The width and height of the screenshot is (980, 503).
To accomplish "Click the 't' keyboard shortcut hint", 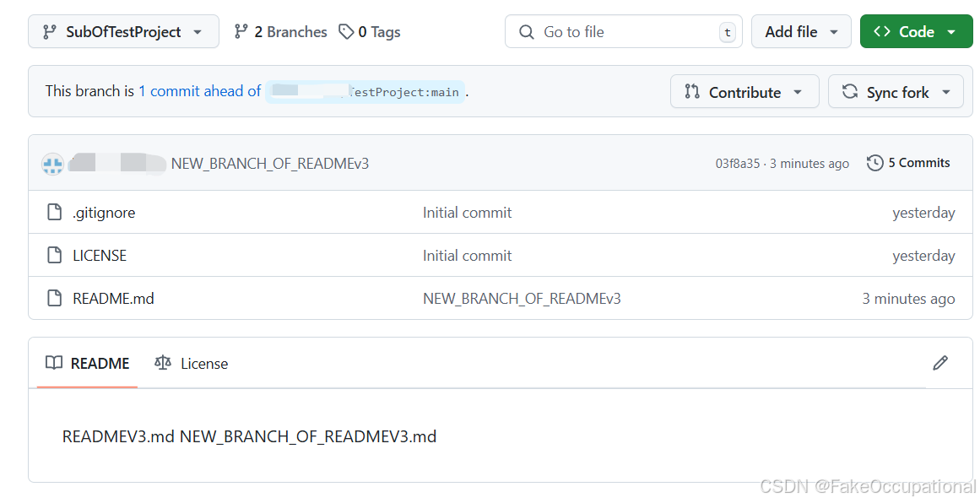I will pos(728,32).
